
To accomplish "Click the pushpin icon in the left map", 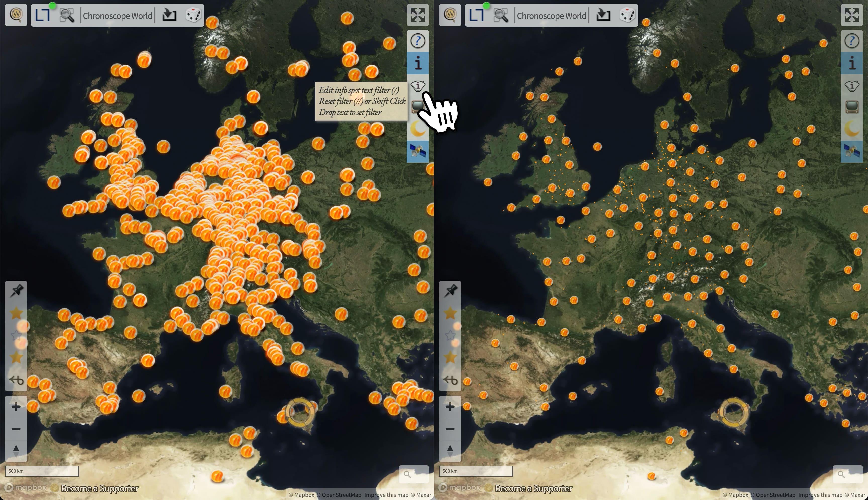I will 16,291.
